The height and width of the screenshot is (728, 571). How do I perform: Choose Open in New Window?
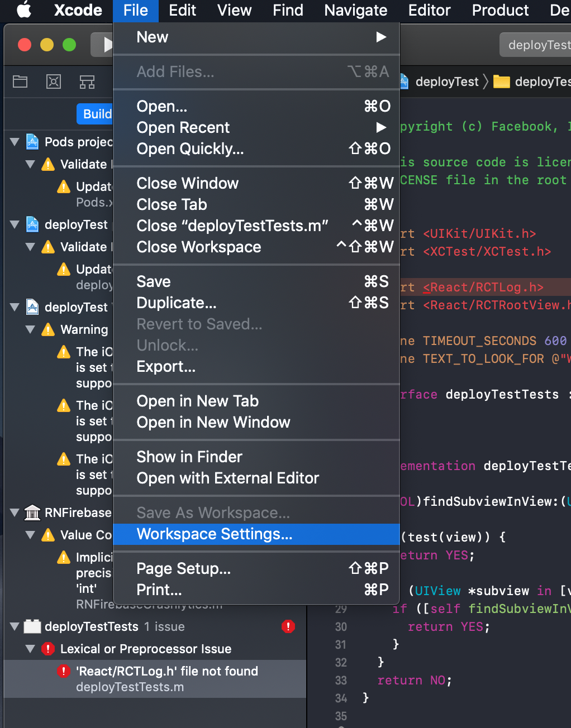256,423
